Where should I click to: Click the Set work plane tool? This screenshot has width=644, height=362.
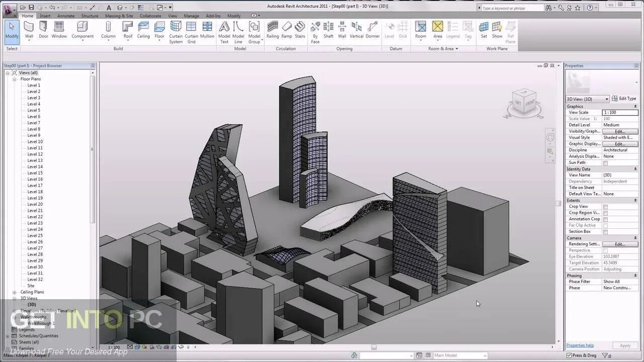tap(484, 30)
